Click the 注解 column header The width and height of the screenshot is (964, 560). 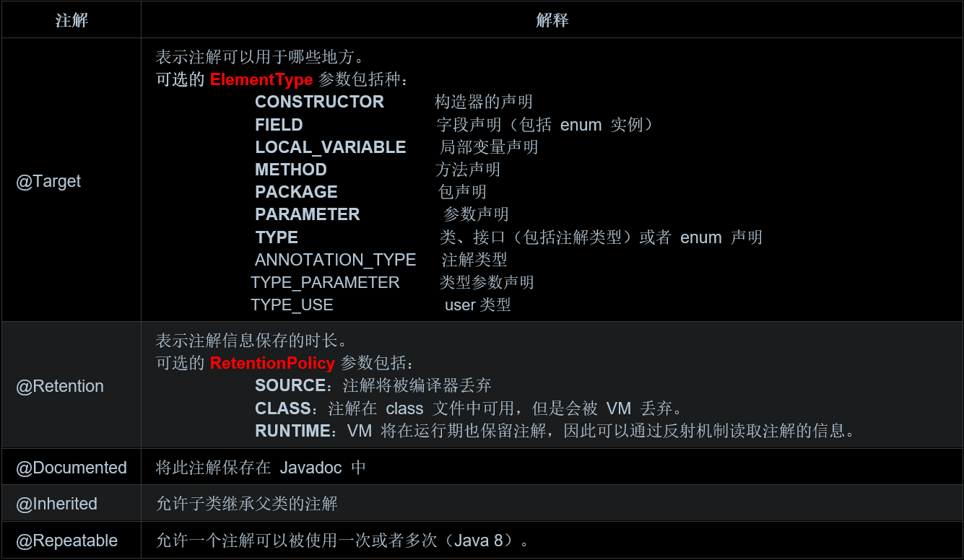[x=71, y=21]
